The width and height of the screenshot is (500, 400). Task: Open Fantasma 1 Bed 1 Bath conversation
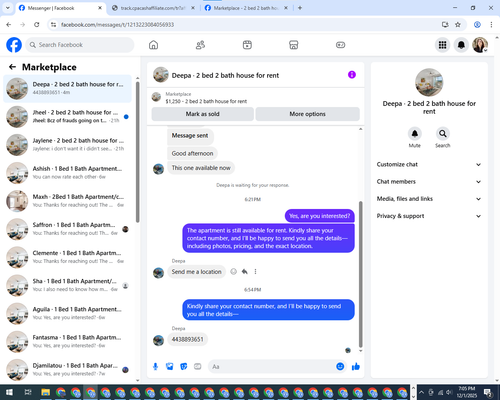[67, 342]
